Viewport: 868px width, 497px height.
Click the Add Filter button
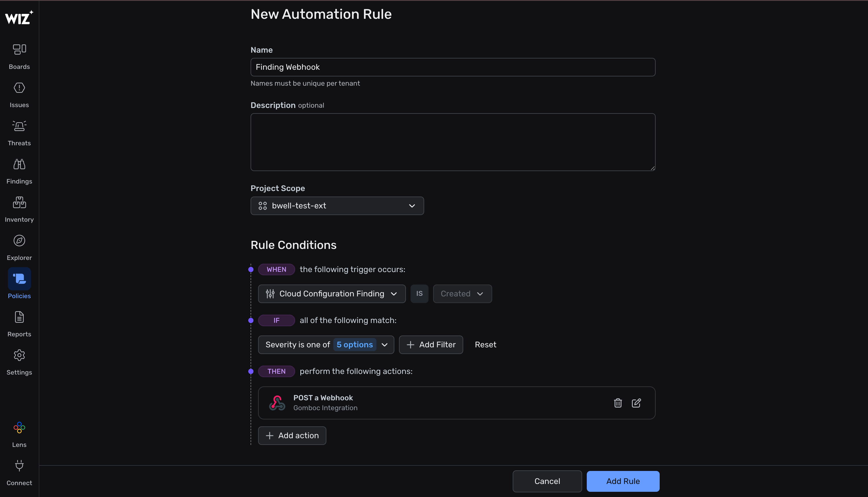[431, 345]
